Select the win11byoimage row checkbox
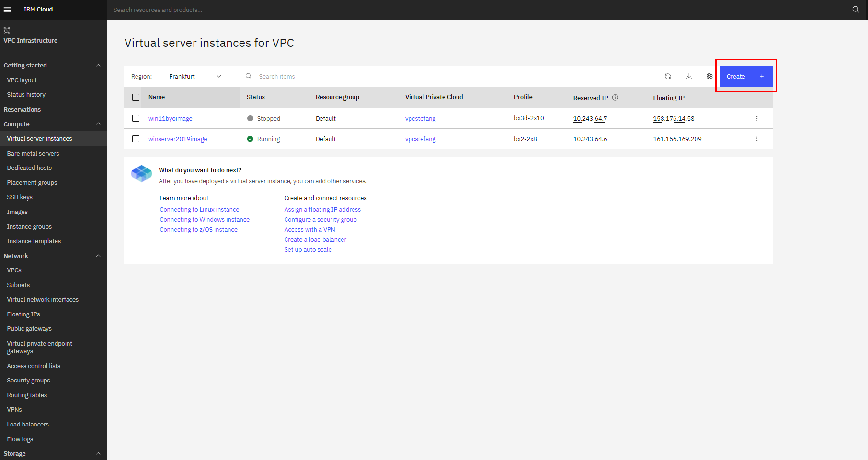Viewport: 868px width, 460px height. [136, 118]
